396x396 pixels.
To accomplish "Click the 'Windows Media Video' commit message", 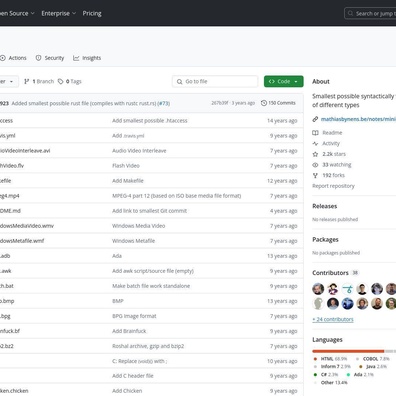I will tap(138, 226).
